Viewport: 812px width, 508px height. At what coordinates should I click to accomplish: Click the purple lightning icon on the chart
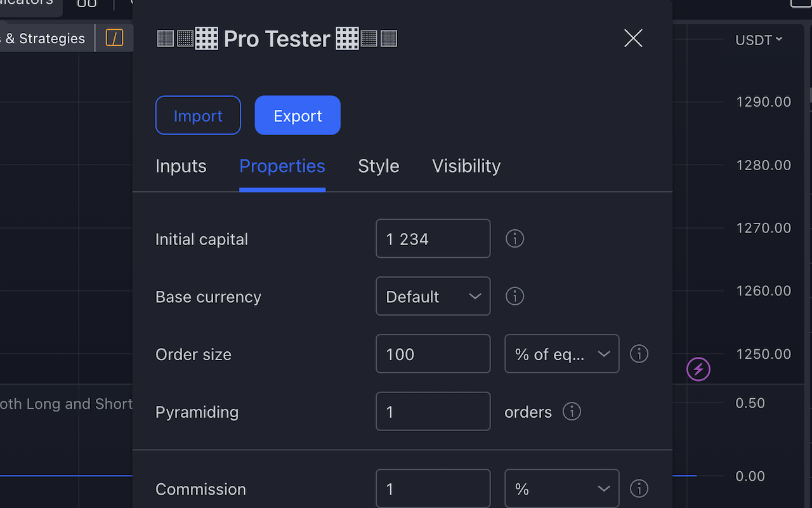698,369
